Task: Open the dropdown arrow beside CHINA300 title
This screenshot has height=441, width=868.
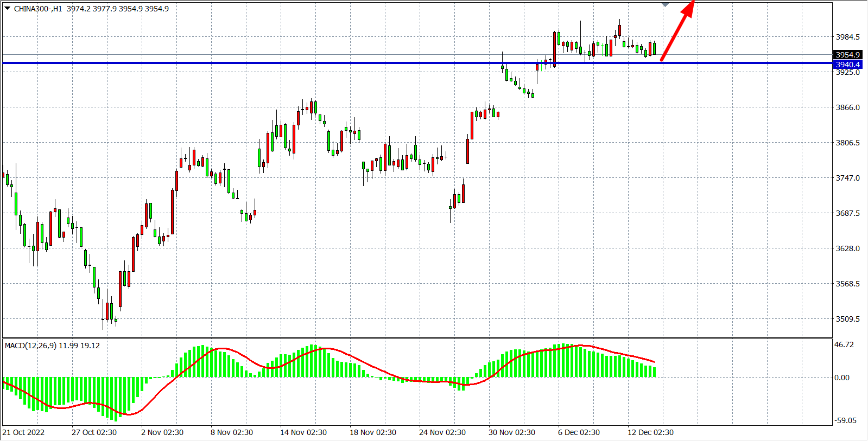Action: 8,9
